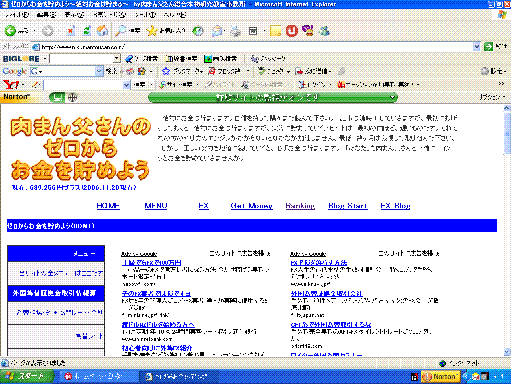The height and width of the screenshot is (385, 512).
Task: Open the View menu (表示)
Action: 74,15
